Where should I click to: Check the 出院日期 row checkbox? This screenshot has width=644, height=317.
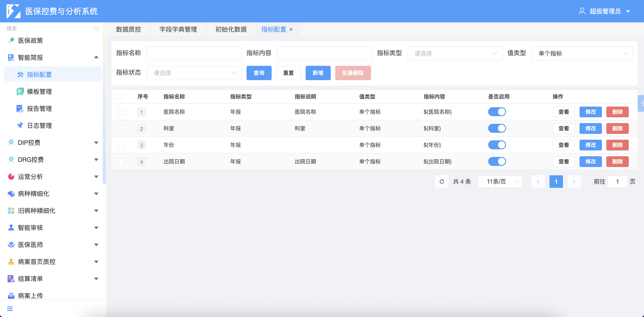coord(121,161)
